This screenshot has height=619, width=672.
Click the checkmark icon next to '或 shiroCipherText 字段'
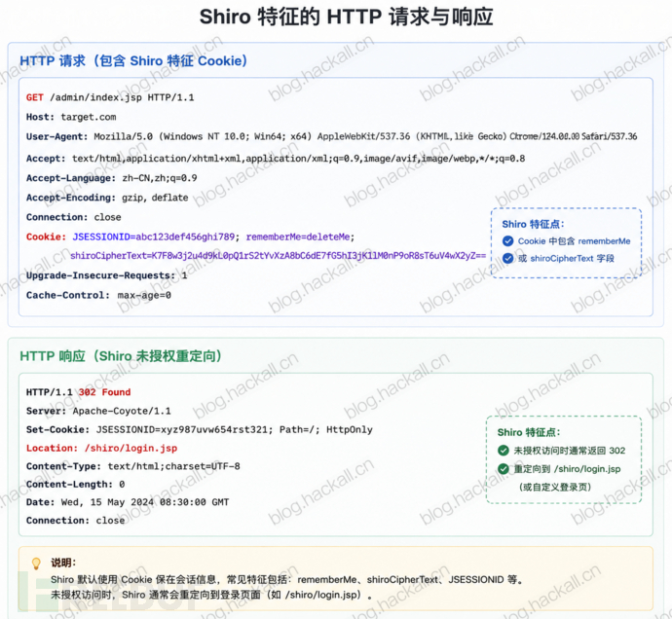click(507, 258)
